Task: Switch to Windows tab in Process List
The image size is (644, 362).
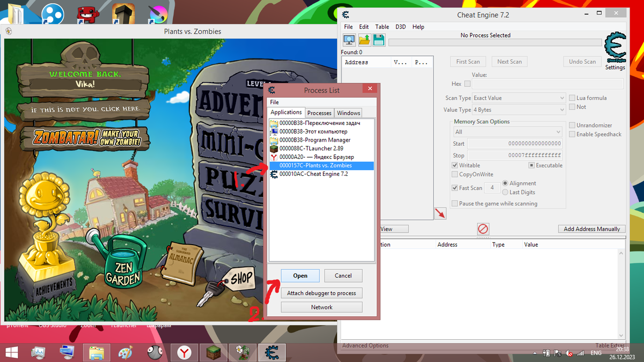Action: pos(348,113)
